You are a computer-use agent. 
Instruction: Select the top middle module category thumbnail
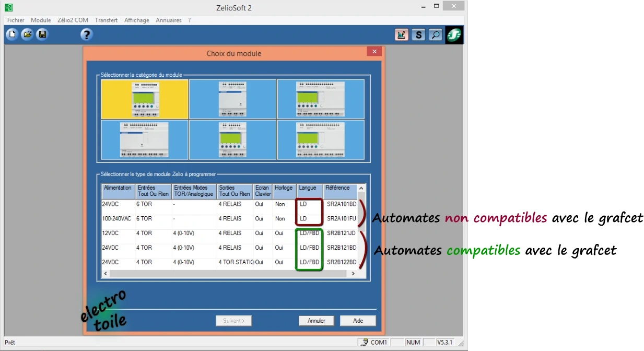click(x=232, y=99)
